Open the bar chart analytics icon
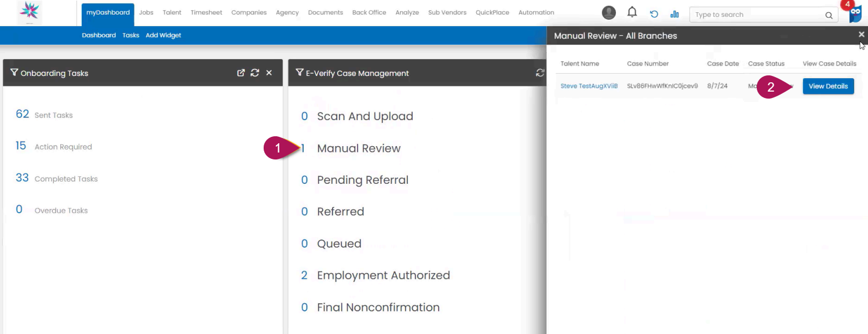 point(674,14)
